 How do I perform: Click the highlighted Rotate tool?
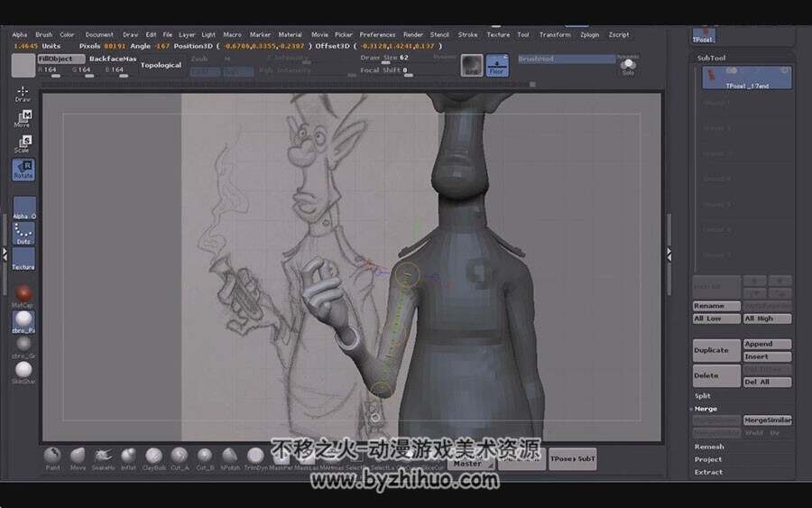[x=23, y=170]
